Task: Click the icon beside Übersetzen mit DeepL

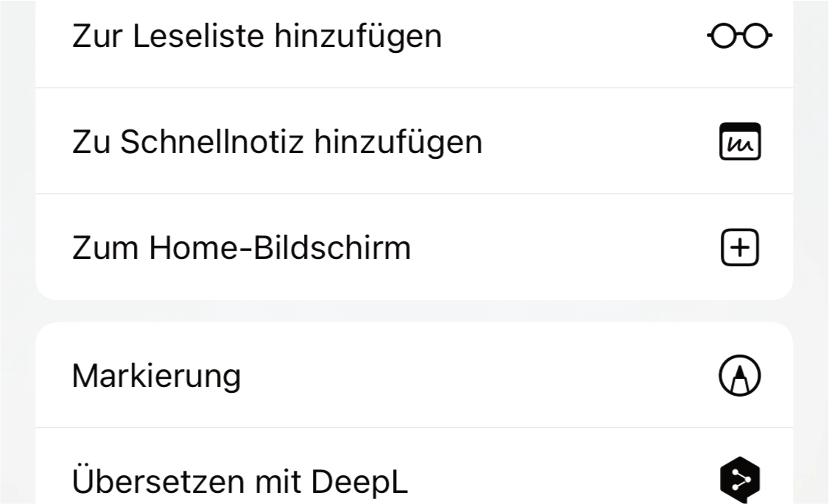Action: pos(741,479)
